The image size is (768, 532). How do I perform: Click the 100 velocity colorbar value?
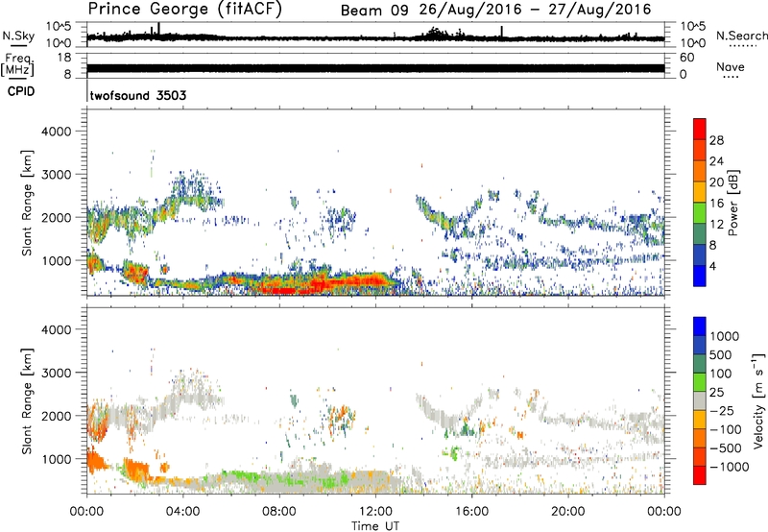coord(721,374)
